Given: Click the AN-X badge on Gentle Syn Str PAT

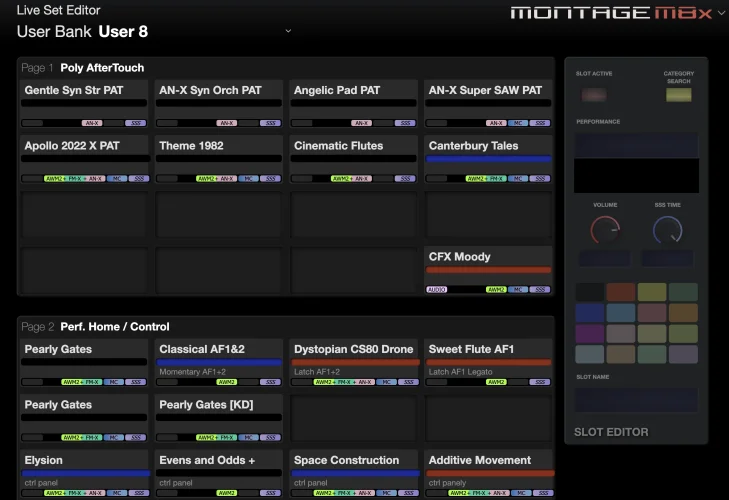Looking at the screenshot, I should point(92,123).
